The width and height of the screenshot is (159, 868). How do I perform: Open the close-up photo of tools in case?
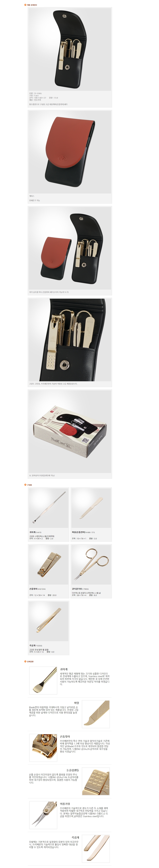[x=70, y=340]
